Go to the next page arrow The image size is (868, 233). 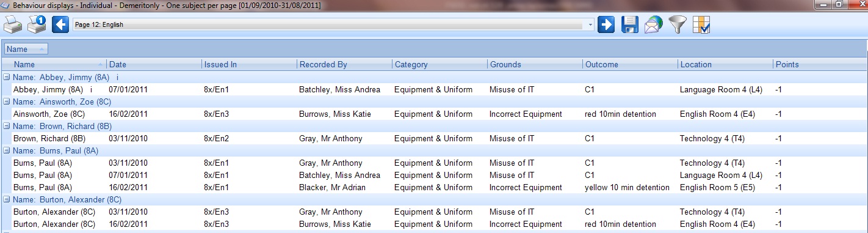coord(606,24)
